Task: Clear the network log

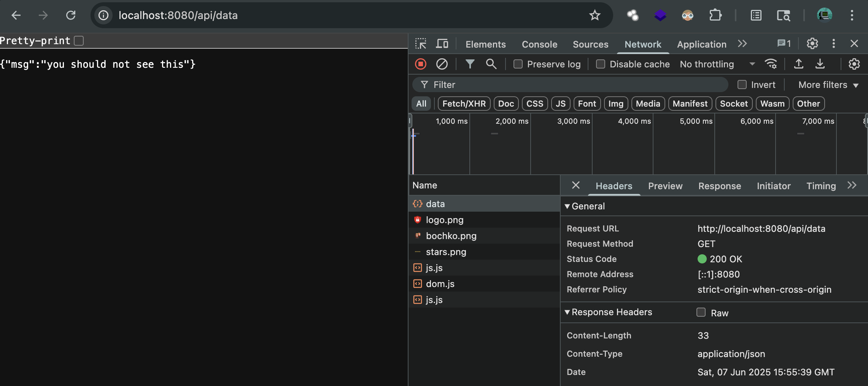Action: [x=442, y=64]
